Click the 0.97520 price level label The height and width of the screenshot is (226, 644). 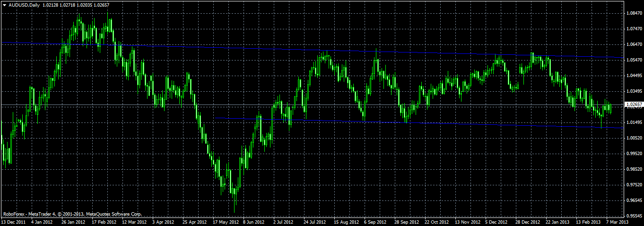634,185
